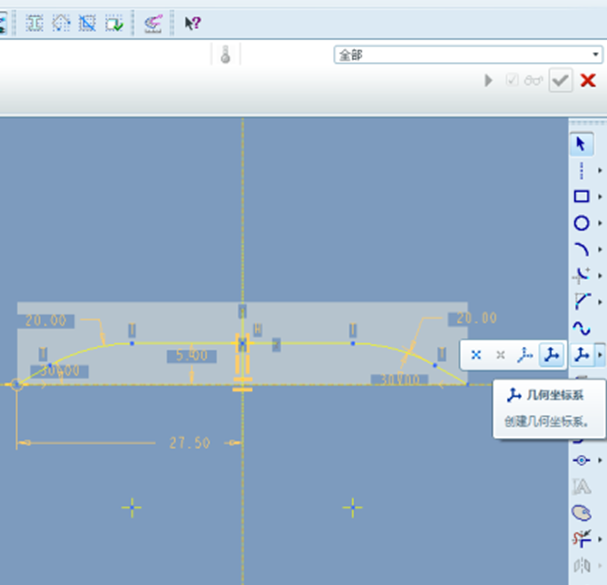Expand the rectangle tool flyout arrow
This screenshot has width=607, height=585.
click(x=599, y=197)
